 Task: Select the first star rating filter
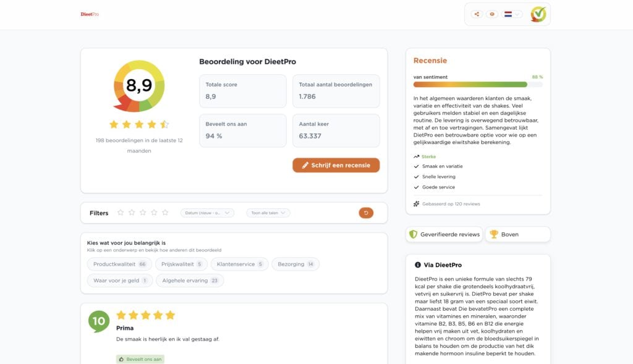click(121, 212)
